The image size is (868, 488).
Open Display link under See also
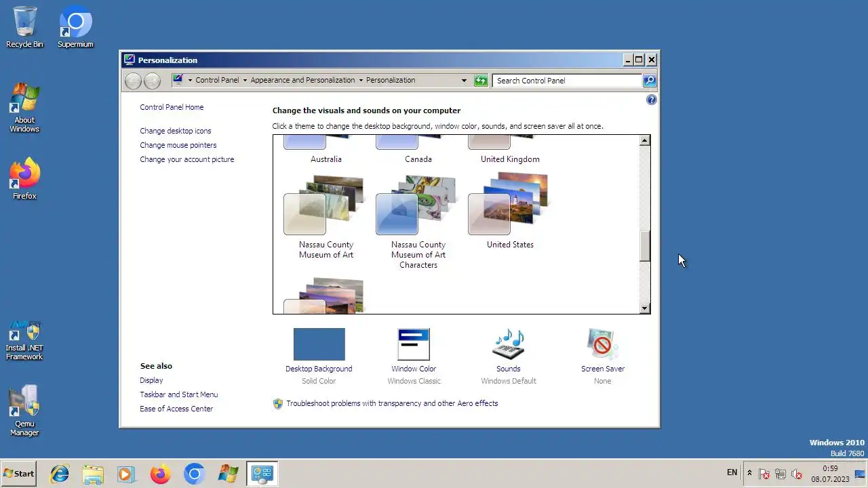pos(151,380)
